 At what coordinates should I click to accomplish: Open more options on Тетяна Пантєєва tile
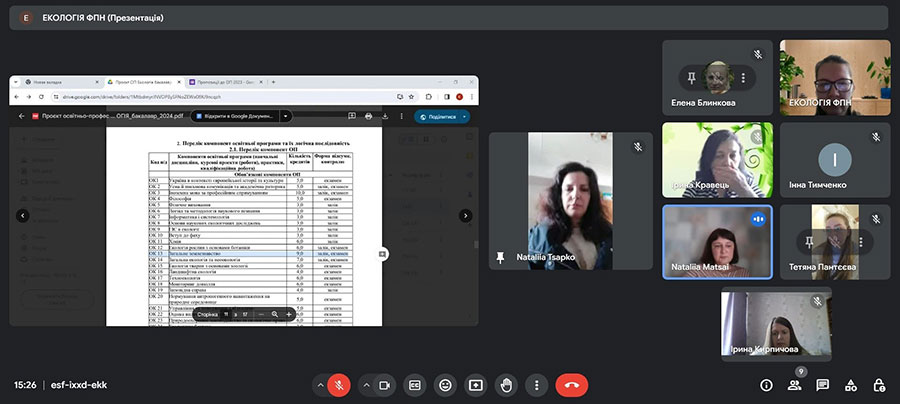[x=861, y=242]
